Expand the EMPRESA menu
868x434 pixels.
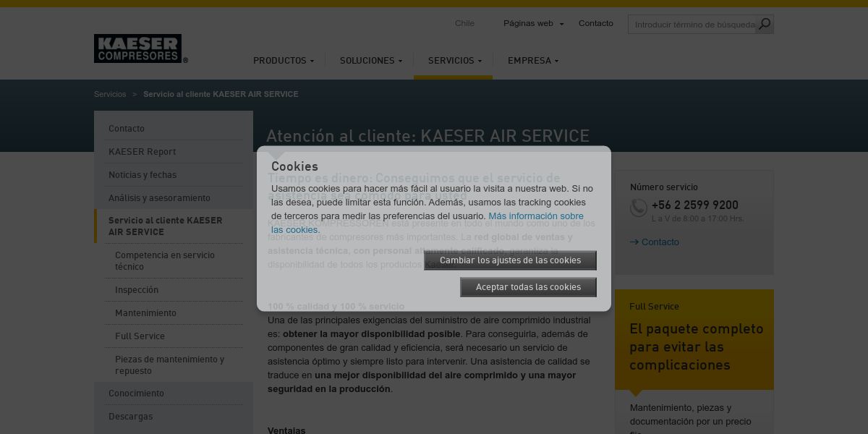pos(533,61)
